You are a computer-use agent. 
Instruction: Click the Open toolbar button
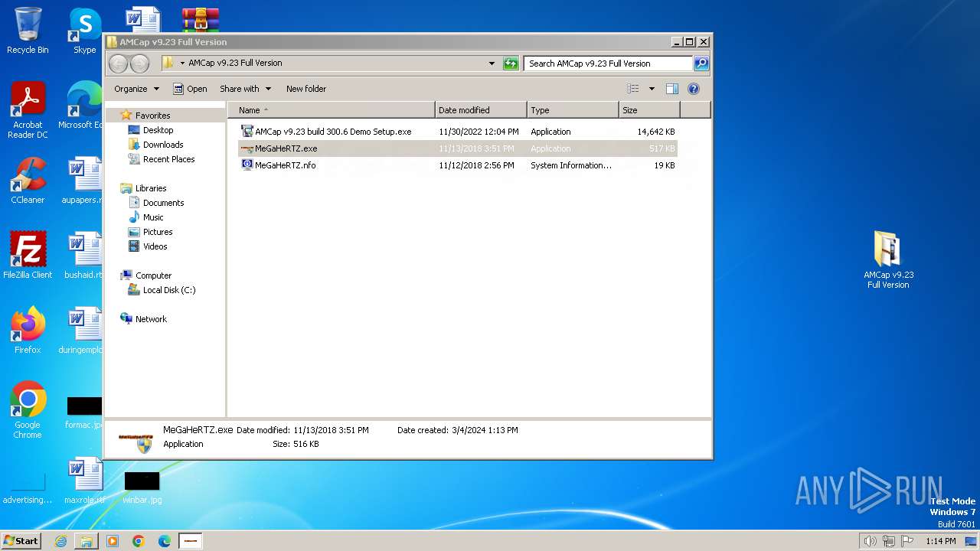pos(190,89)
